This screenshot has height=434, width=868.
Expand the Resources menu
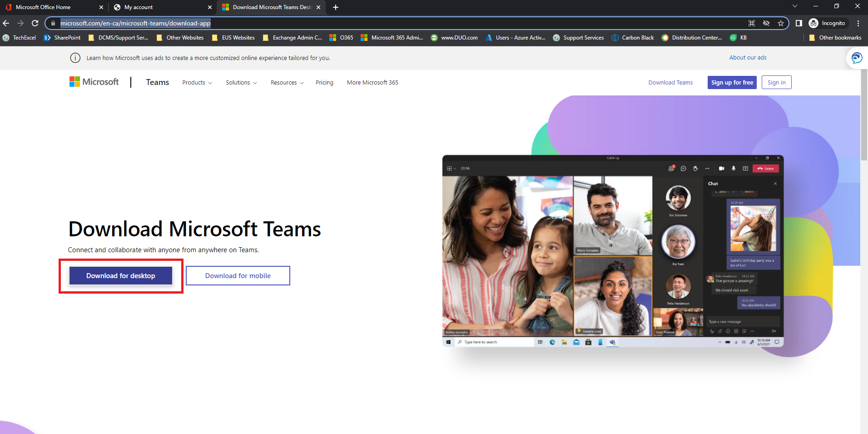point(287,83)
